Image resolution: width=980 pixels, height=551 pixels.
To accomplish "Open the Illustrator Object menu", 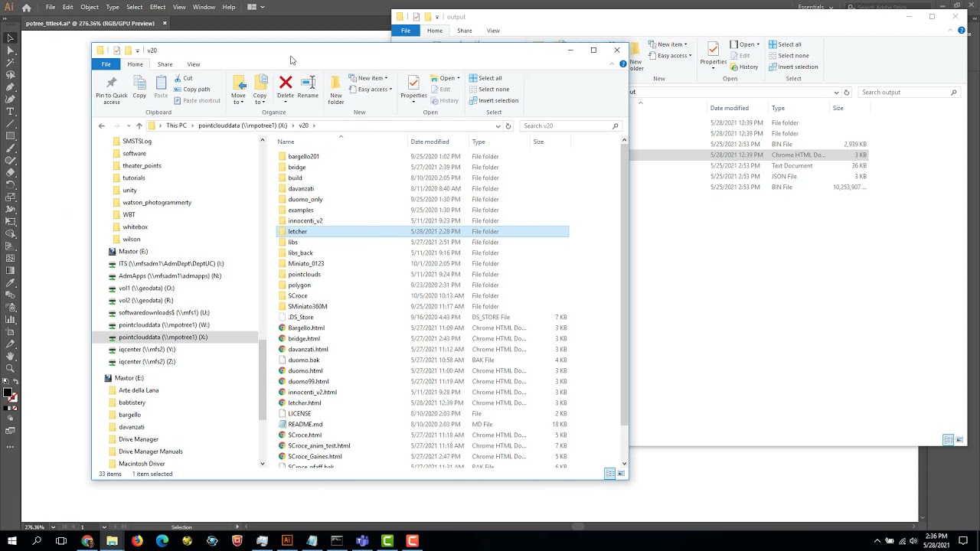I will tap(90, 7).
